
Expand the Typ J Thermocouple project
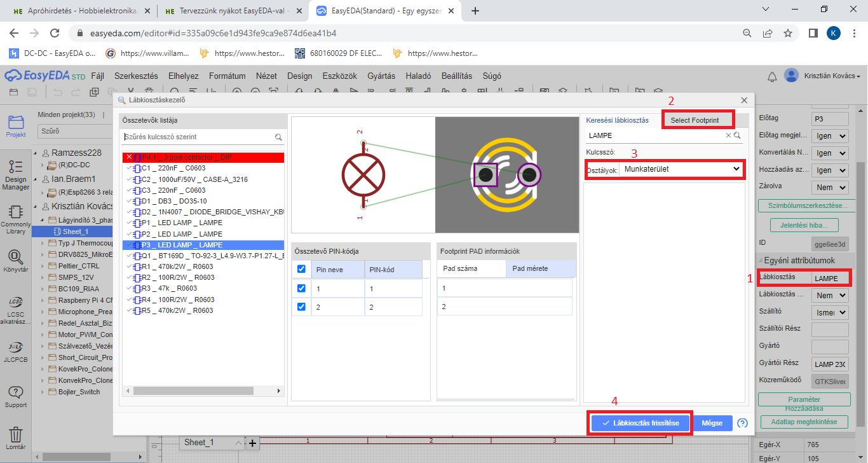click(x=43, y=243)
